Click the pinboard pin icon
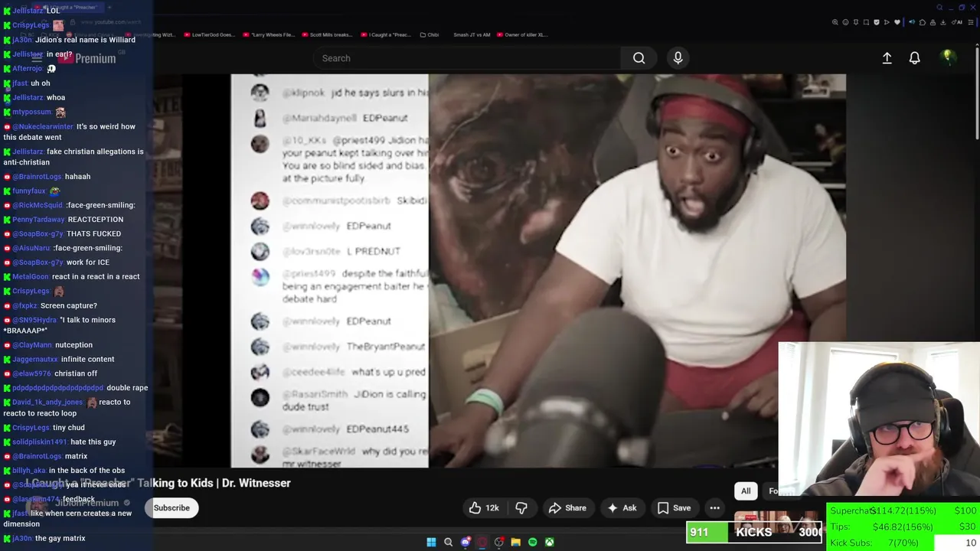 click(x=856, y=22)
